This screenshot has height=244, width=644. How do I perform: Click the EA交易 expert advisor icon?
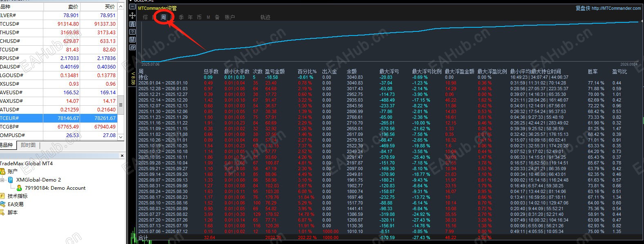pyautogui.click(x=3, y=204)
